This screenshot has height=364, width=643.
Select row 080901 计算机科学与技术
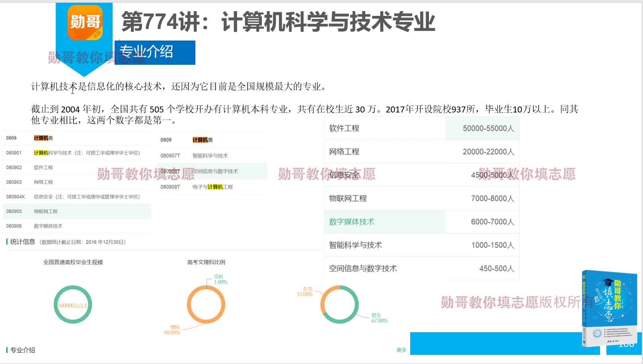[x=77, y=153]
